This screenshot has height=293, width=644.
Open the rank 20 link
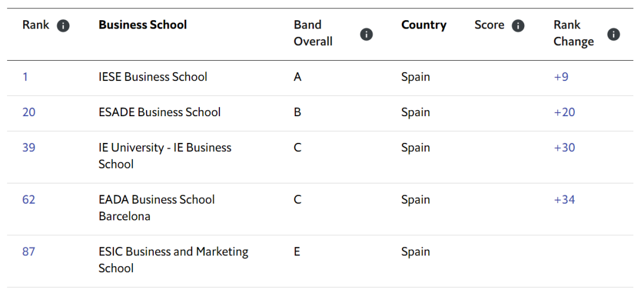pos(29,112)
